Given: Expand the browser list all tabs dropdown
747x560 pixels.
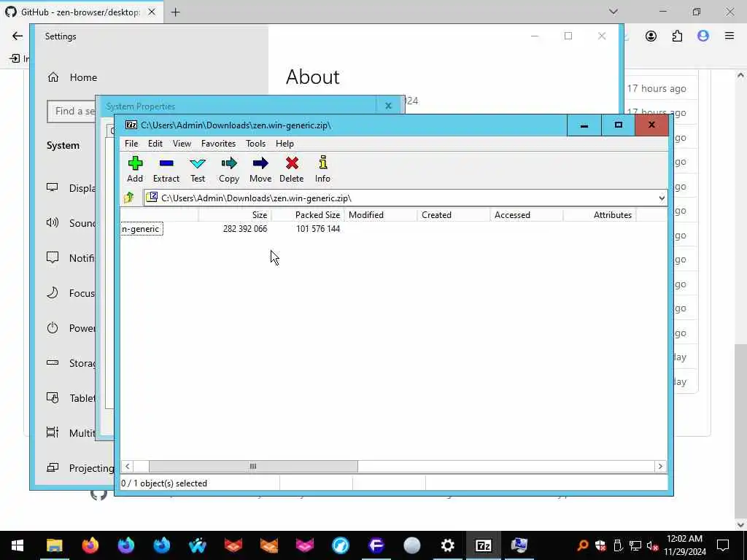Looking at the screenshot, I should coord(613,12).
